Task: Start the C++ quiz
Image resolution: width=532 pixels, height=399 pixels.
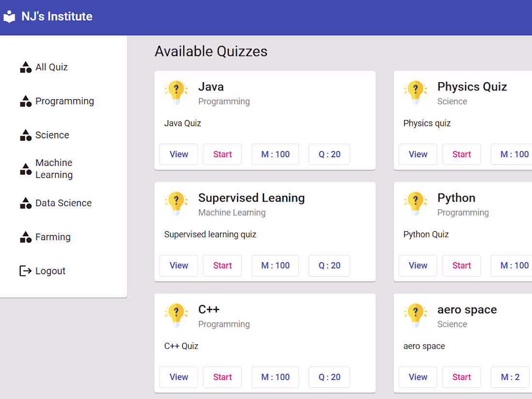Action: 222,377
